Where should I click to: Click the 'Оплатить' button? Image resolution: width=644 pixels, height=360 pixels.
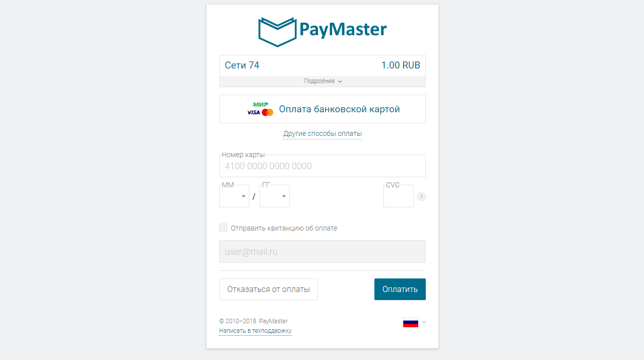pyautogui.click(x=400, y=289)
